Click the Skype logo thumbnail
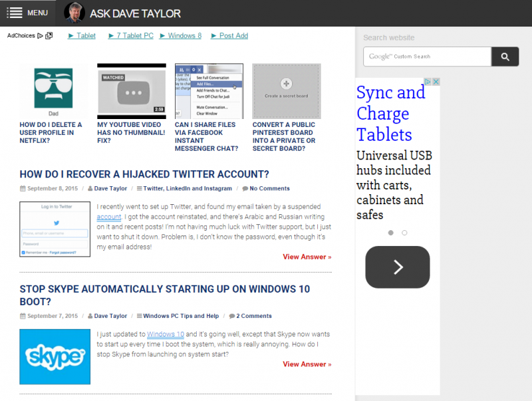The image size is (532, 401). pos(55,356)
